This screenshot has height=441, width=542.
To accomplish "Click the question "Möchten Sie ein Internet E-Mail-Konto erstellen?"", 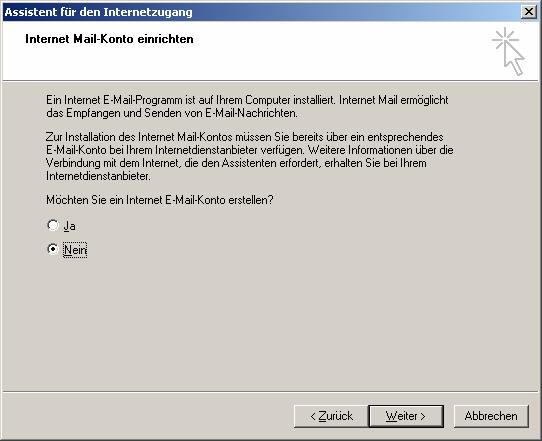I will tap(160, 200).
